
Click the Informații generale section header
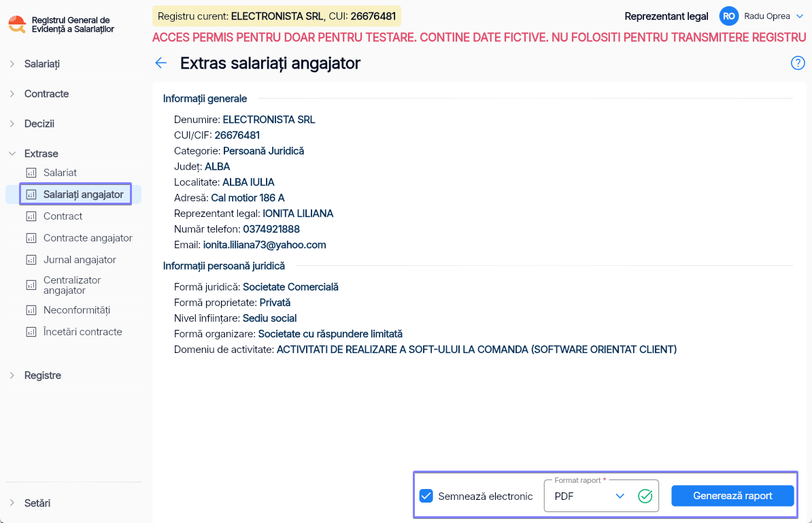click(x=205, y=99)
